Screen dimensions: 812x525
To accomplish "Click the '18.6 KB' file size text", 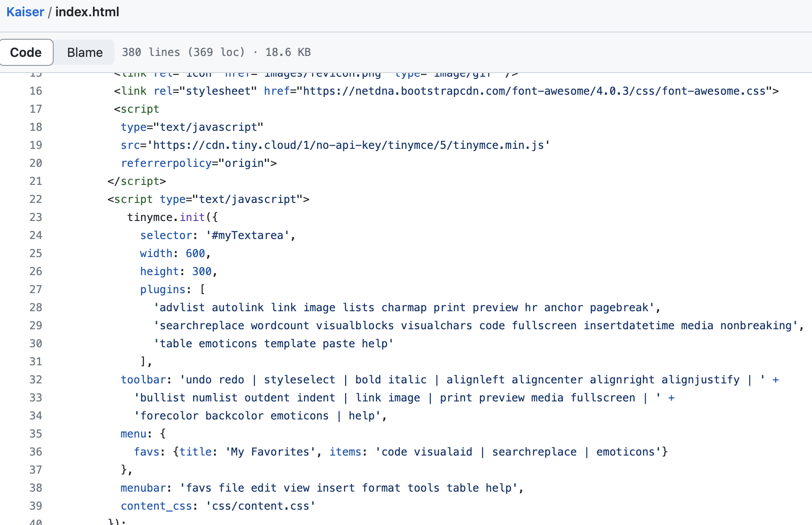I will click(288, 52).
